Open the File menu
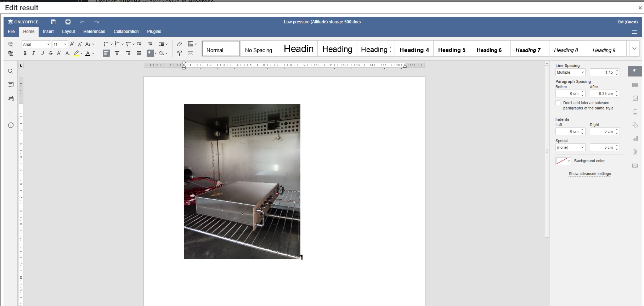This screenshot has height=306, width=644. (x=11, y=32)
